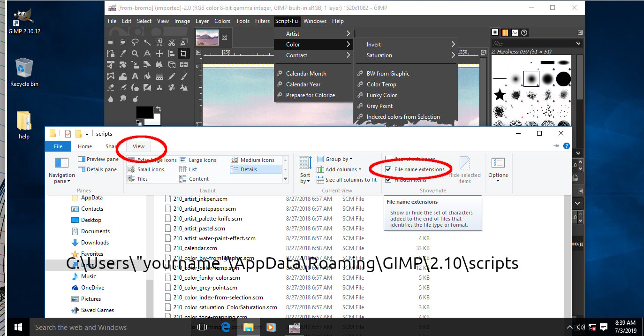Select the Clone stamp tool
Image resolution: width=644 pixels, height=336 pixels.
coord(159,87)
